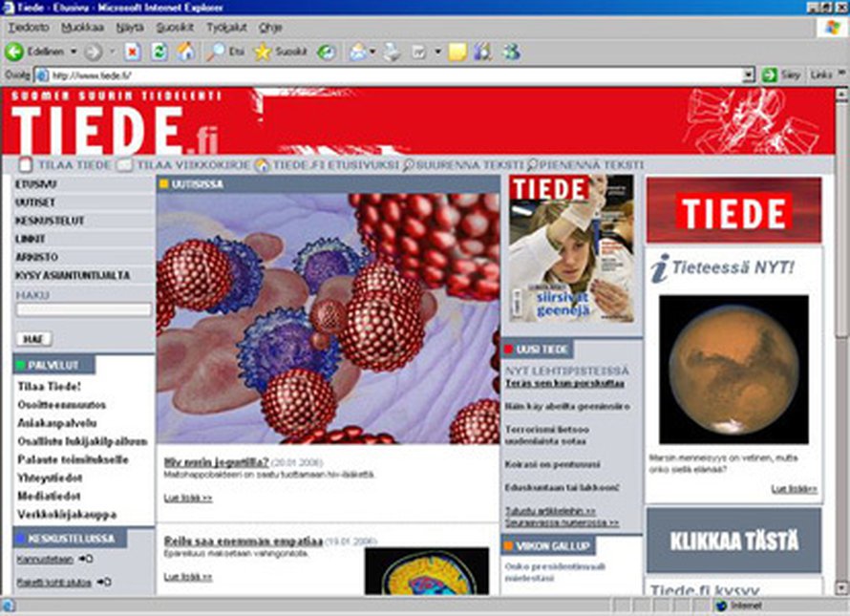Open the Työkalut menu
The image size is (850, 616).
tap(226, 27)
